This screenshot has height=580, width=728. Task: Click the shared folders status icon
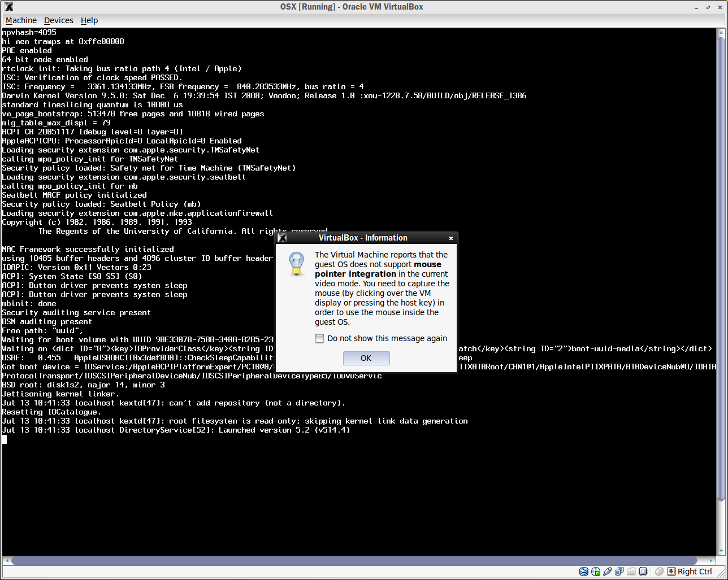click(631, 572)
